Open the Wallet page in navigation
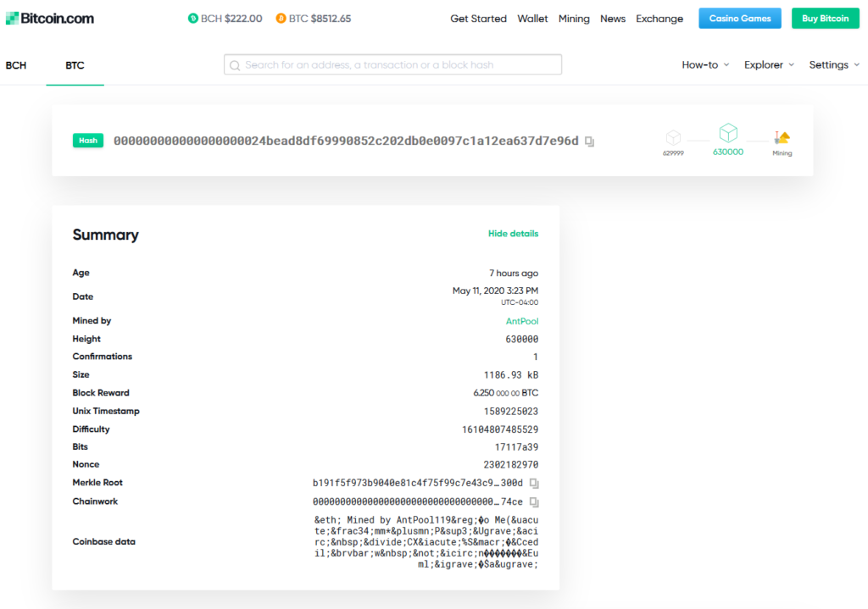The image size is (868, 609). pyautogui.click(x=532, y=19)
